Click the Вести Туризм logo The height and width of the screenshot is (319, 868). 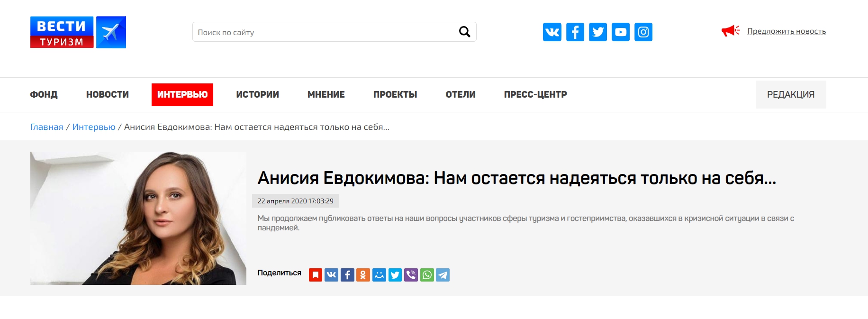coord(78,32)
